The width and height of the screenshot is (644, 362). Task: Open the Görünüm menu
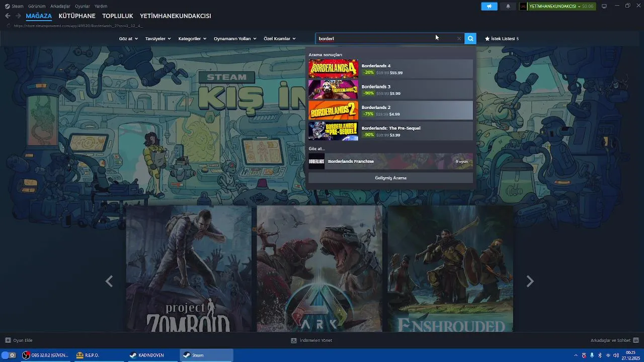click(37, 6)
